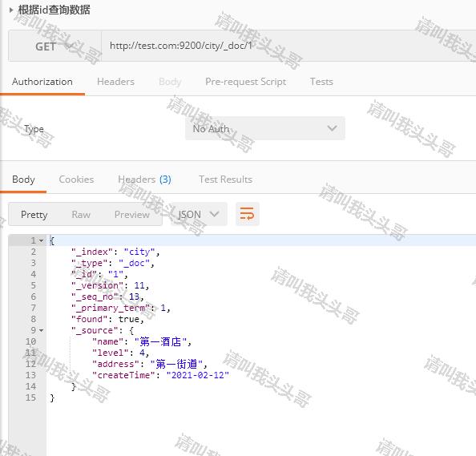This screenshot has width=476, height=456.
Task: Click the "createTime": "2021-02-12" value
Action: click(198, 375)
